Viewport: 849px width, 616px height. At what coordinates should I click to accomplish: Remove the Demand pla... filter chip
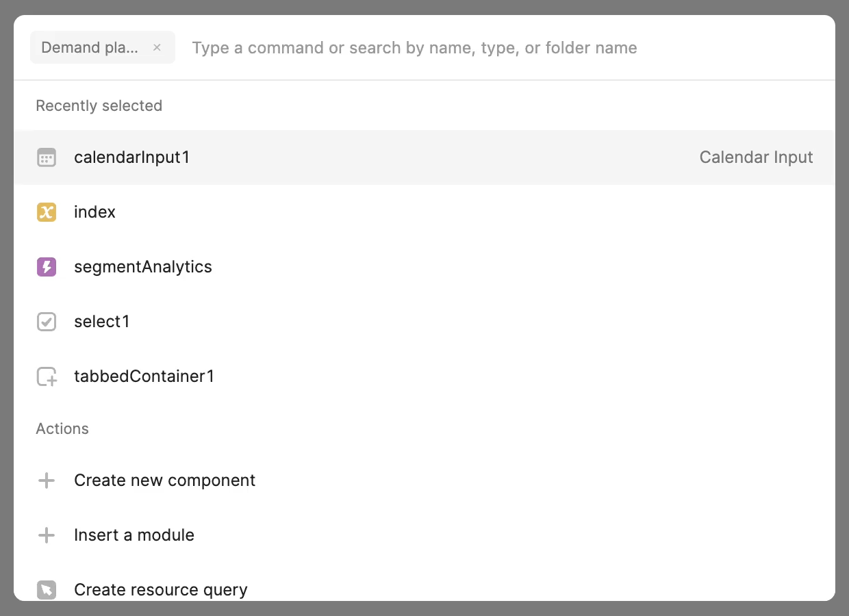157,47
